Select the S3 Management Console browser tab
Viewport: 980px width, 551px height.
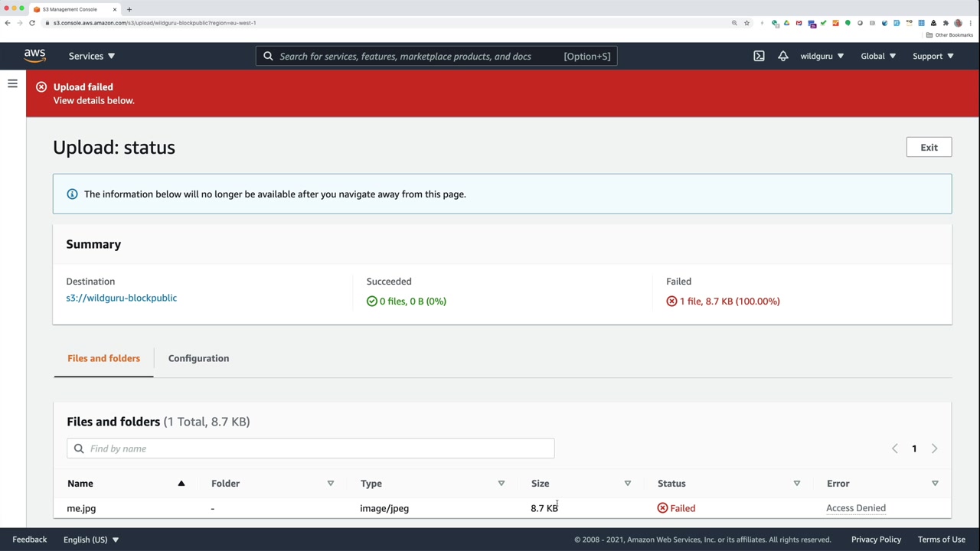[75, 9]
